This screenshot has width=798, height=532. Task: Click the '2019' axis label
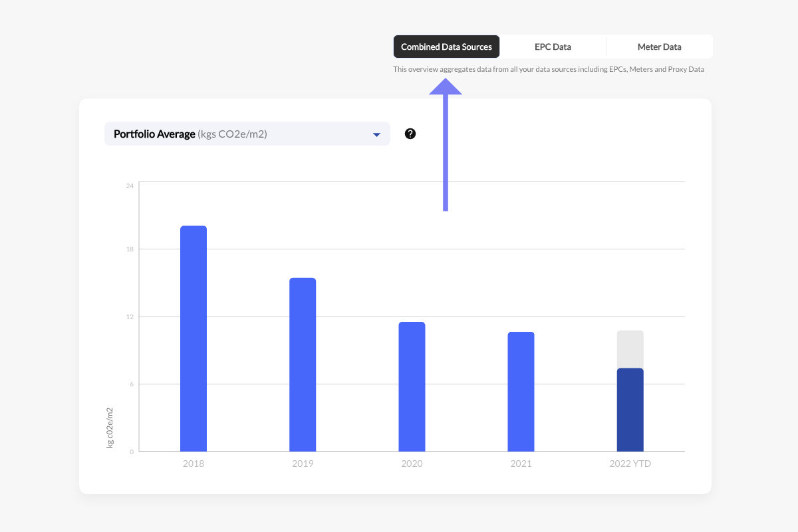pos(303,464)
